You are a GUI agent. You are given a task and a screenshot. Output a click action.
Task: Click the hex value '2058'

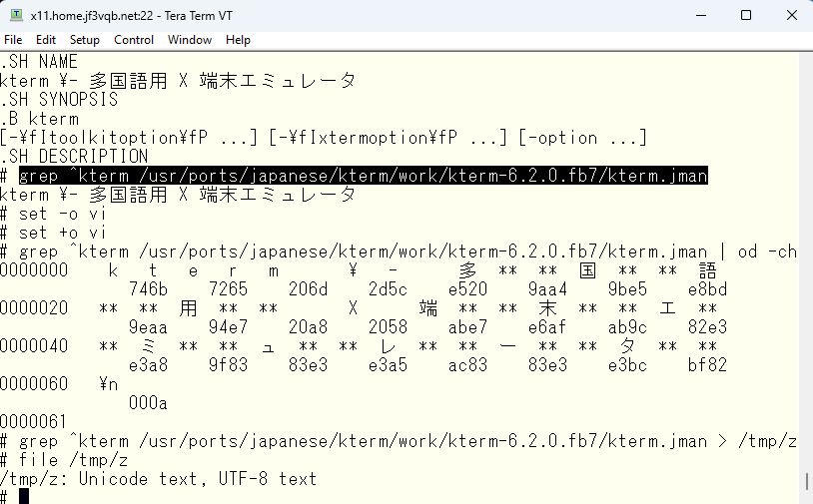388,326
